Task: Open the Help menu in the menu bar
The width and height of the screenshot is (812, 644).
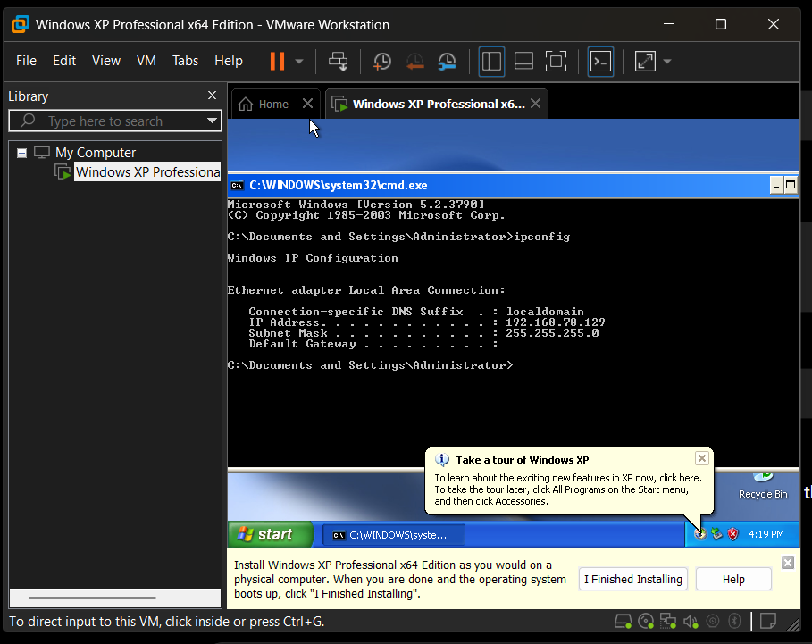Action: [x=229, y=61]
